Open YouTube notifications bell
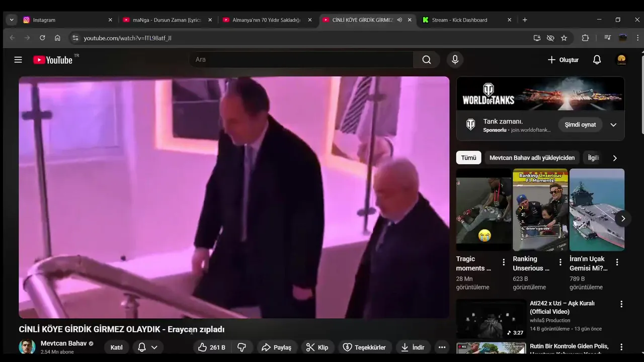The width and height of the screenshot is (644, 362). (x=597, y=60)
